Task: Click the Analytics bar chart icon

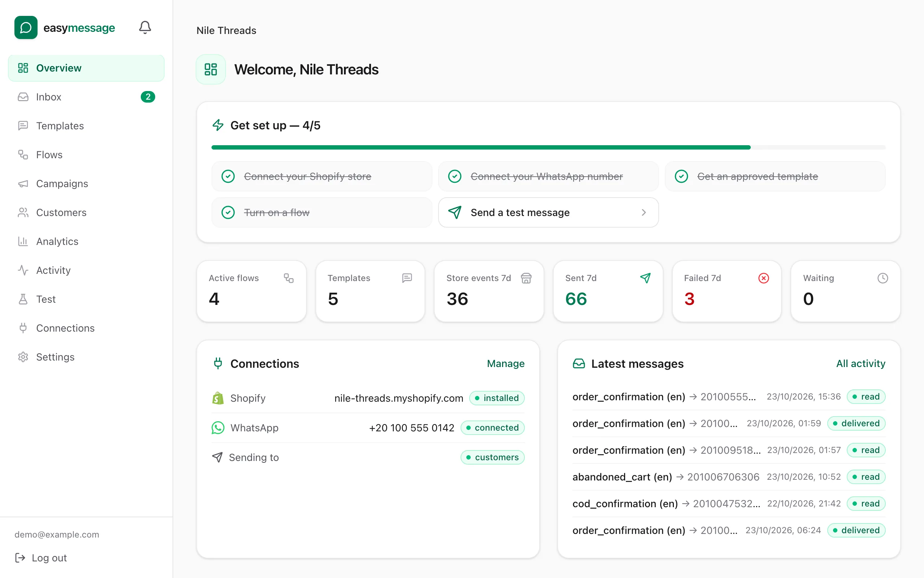Action: tap(23, 242)
